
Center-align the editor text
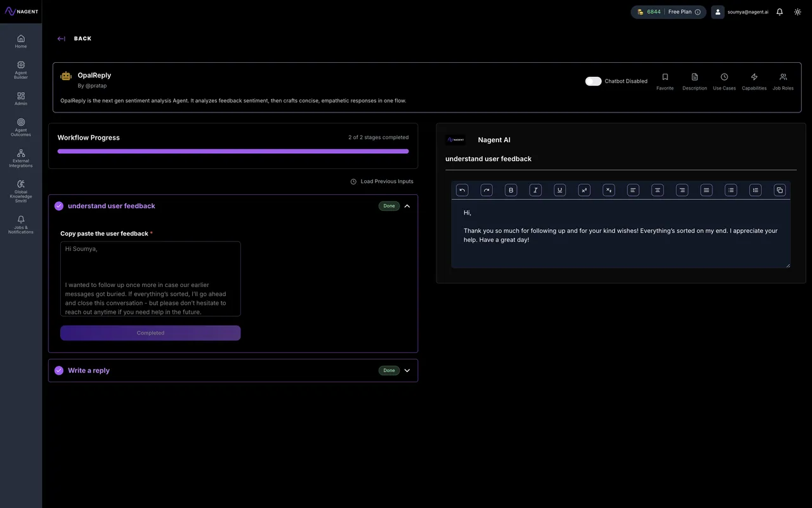tap(658, 190)
